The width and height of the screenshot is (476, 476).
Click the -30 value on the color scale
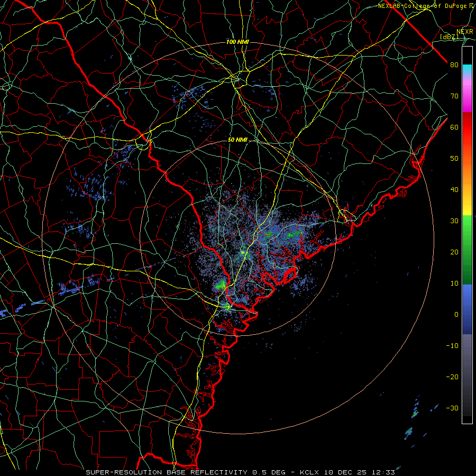pyautogui.click(x=452, y=408)
